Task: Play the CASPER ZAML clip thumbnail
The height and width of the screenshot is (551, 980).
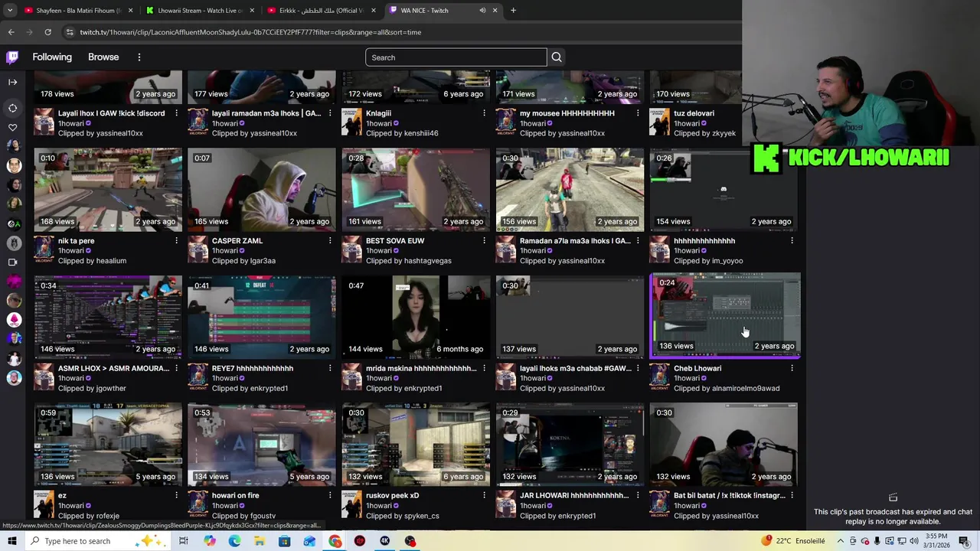Action: point(262,190)
